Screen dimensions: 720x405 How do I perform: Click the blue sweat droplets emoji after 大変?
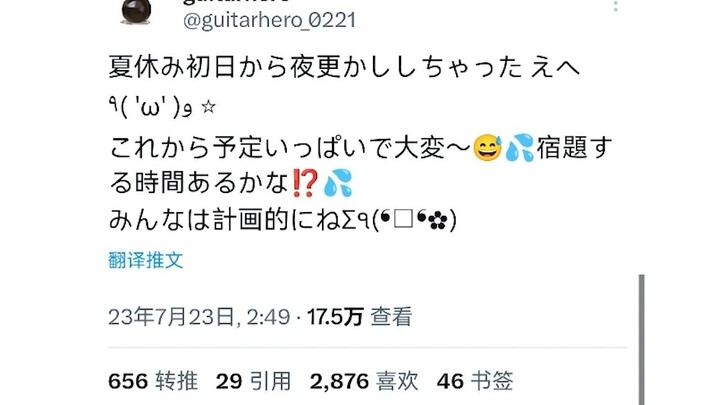tap(519, 148)
